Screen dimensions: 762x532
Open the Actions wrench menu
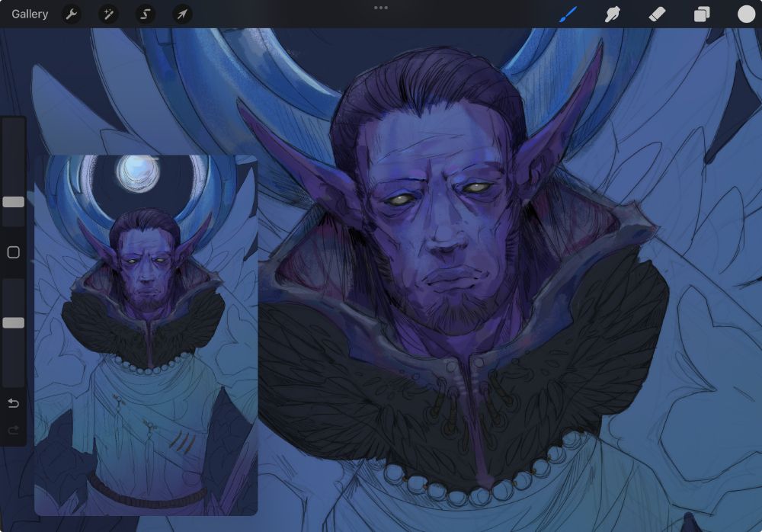72,14
